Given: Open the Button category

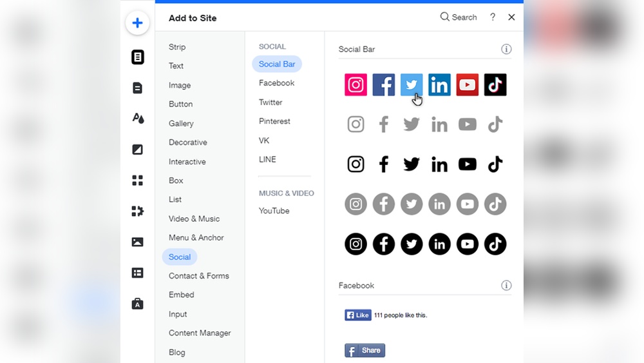Looking at the screenshot, I should [180, 104].
